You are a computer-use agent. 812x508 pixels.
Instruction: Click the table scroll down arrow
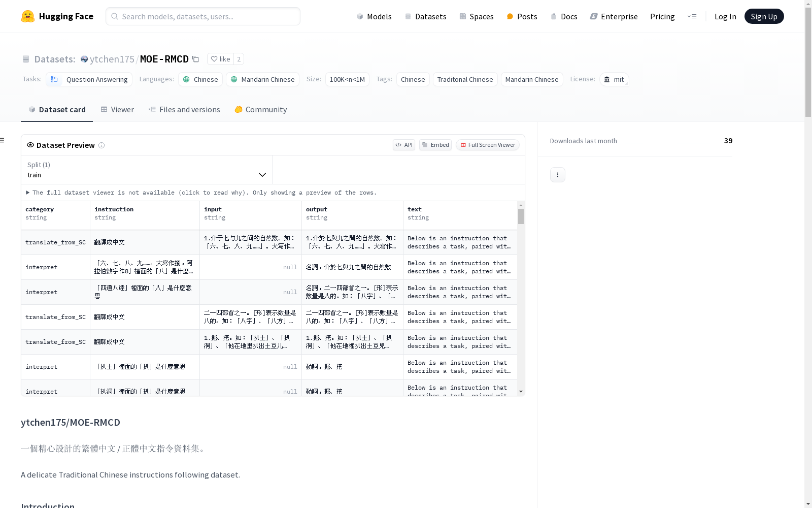521,392
